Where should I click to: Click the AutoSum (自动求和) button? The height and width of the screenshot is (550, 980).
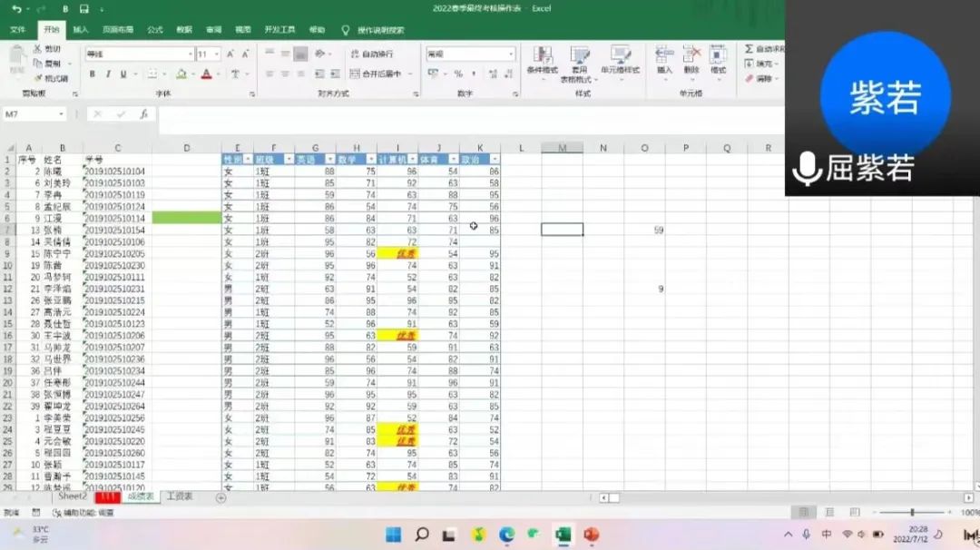click(765, 49)
